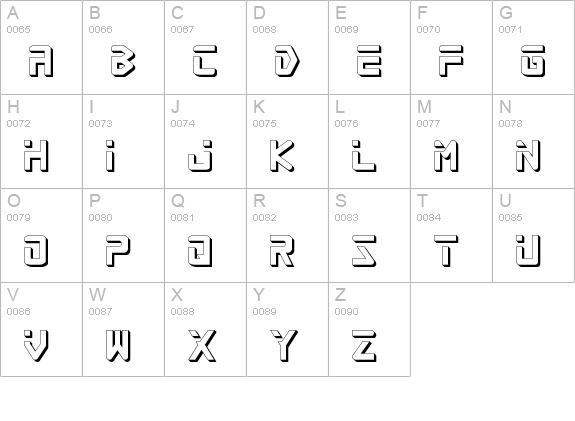Click the G glyph in cell 0071
Viewport: 575px width, 421px height.
coord(533,61)
